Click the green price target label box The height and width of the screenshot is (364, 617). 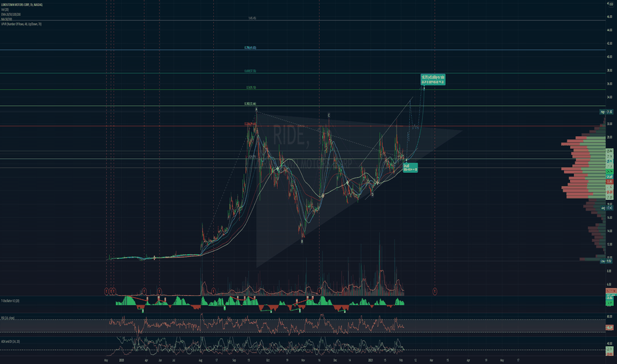point(433,79)
